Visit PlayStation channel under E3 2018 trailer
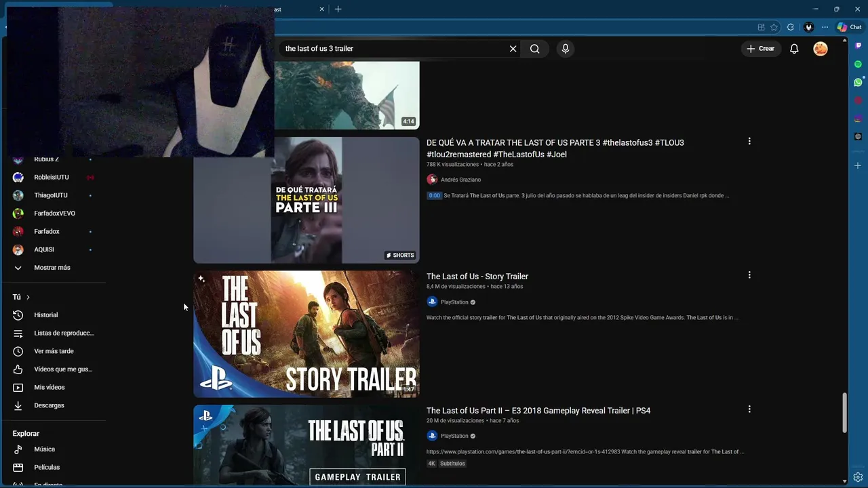 click(454, 436)
